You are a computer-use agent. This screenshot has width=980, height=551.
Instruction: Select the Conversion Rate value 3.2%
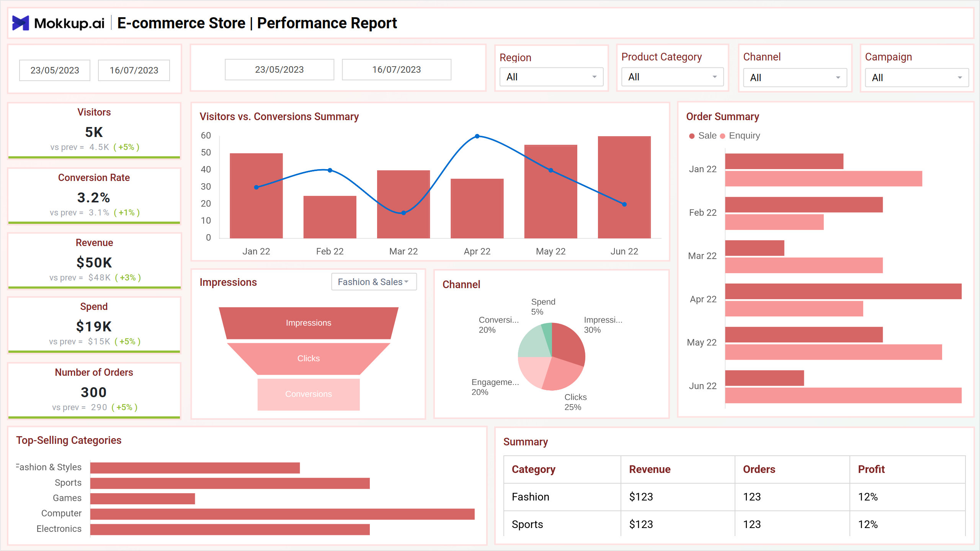pyautogui.click(x=94, y=197)
